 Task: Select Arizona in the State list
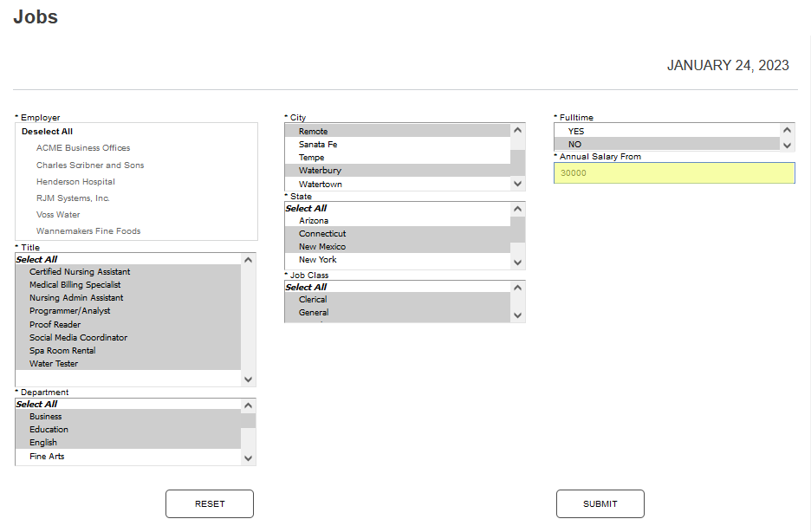click(314, 221)
